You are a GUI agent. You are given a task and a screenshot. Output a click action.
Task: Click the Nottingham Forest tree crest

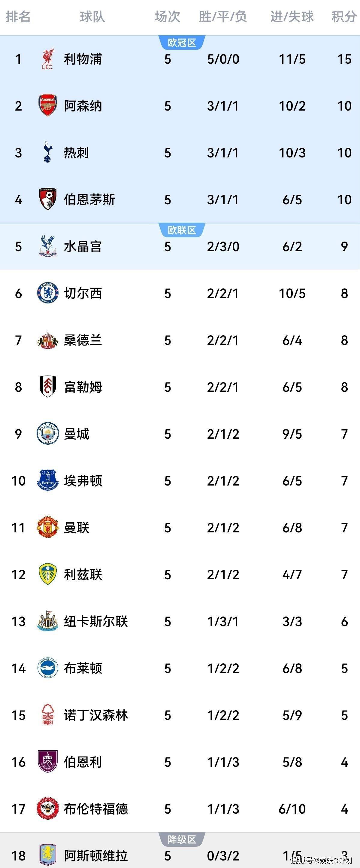47,714
